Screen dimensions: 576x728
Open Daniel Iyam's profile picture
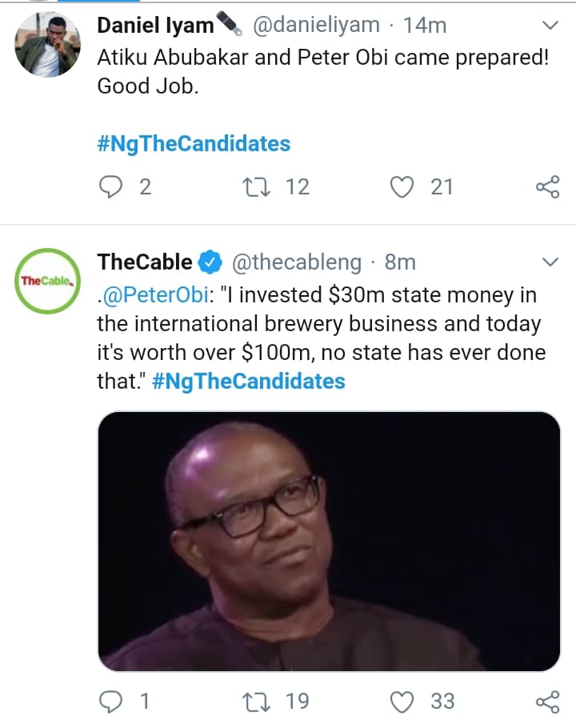[48, 45]
